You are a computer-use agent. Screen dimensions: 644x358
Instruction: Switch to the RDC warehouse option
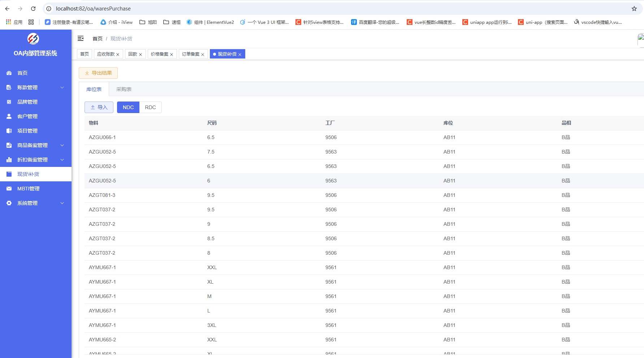(150, 107)
